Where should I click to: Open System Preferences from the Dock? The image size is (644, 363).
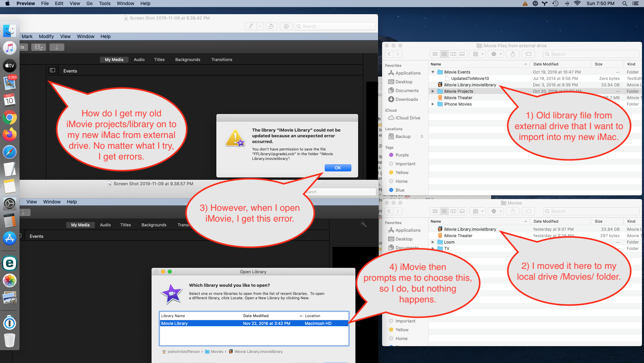(9, 204)
